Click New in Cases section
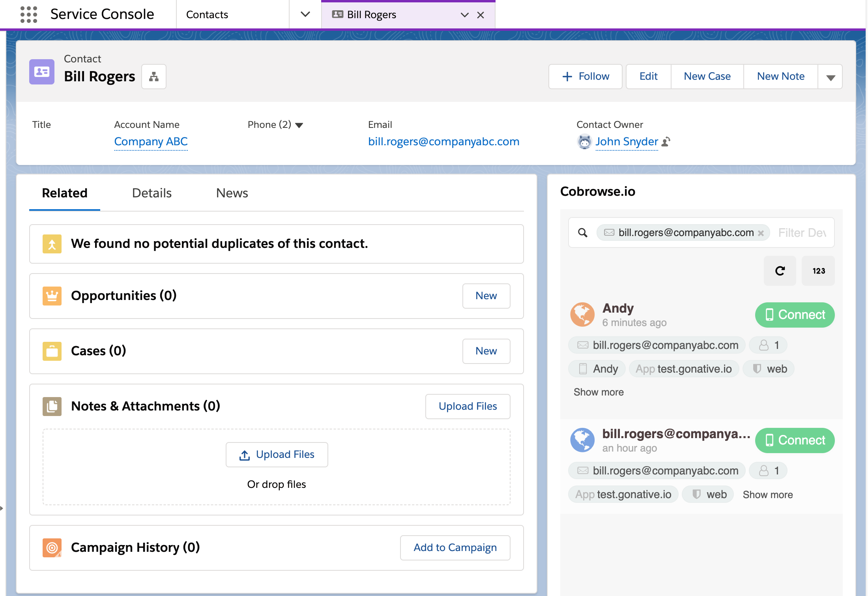Screen dimensions: 868x596 (x=486, y=351)
